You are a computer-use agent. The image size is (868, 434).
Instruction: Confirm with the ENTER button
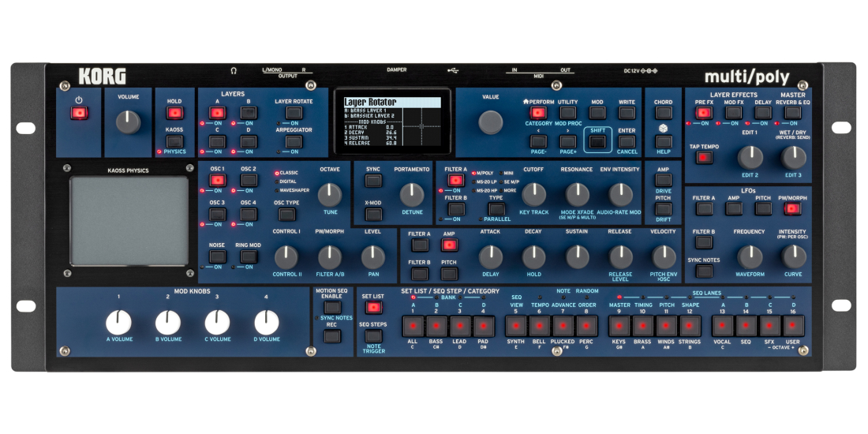point(627,141)
